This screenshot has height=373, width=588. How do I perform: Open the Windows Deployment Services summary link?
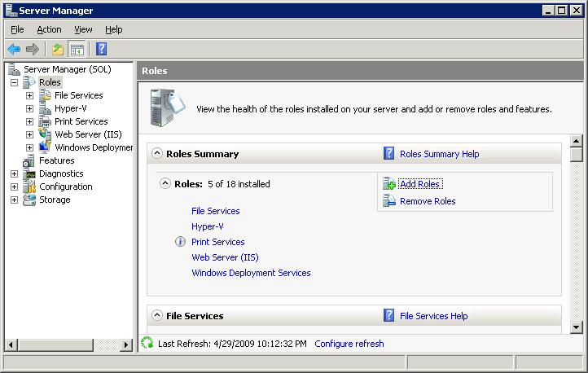tap(251, 273)
